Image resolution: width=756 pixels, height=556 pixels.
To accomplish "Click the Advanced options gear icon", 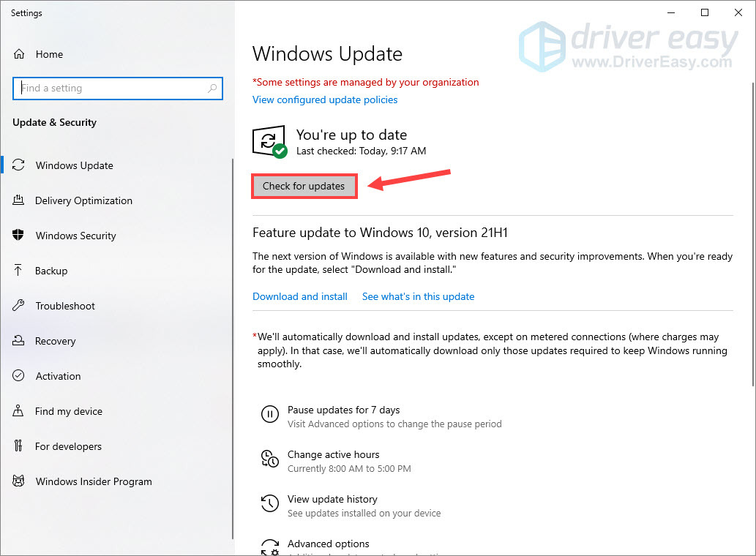I will point(269,547).
